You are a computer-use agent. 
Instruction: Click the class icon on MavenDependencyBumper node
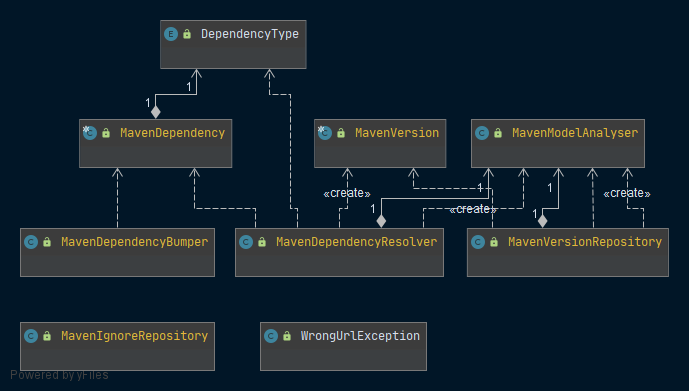coord(31,242)
